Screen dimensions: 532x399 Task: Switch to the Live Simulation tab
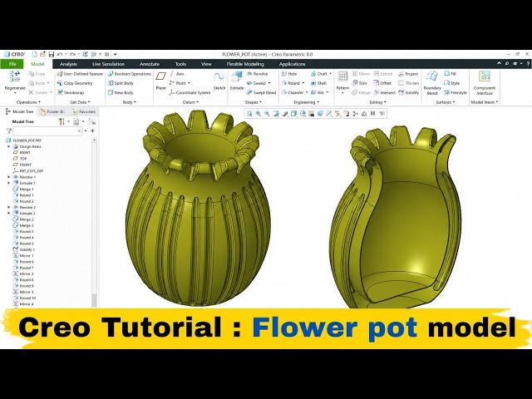(108, 64)
